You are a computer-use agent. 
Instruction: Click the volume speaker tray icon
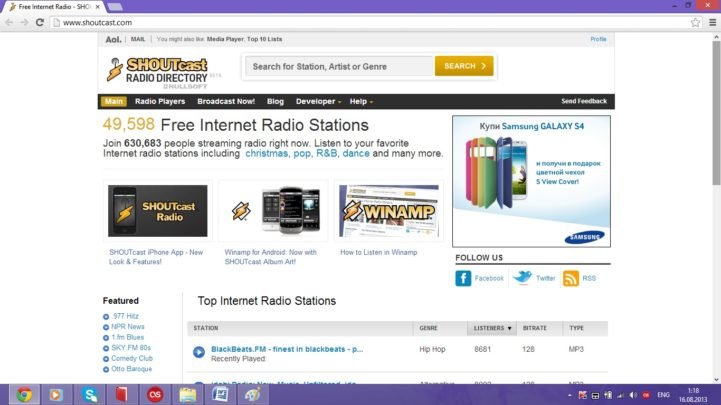[633, 395]
